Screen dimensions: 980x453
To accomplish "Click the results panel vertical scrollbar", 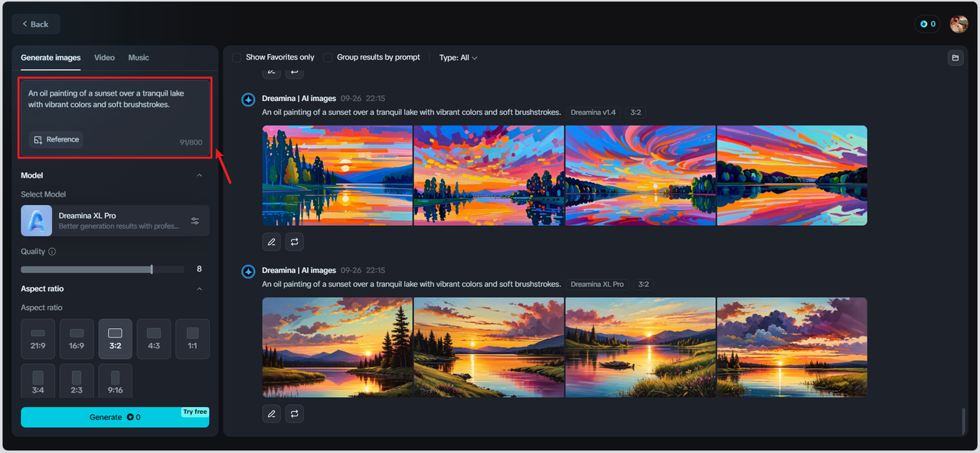I will (963, 420).
